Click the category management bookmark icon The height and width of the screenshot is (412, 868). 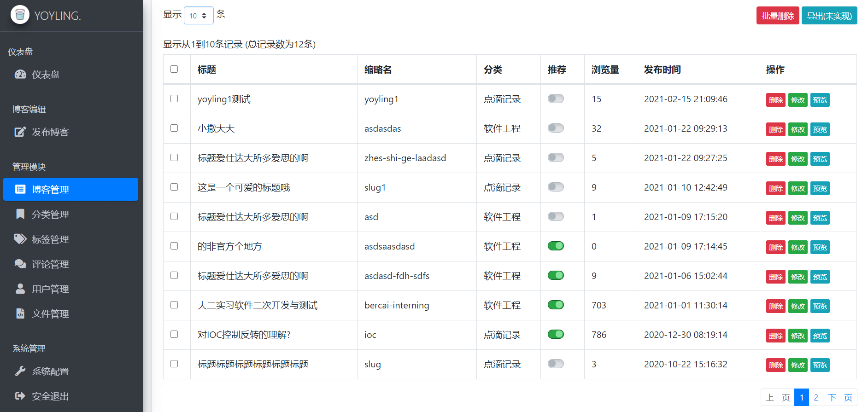[20, 214]
